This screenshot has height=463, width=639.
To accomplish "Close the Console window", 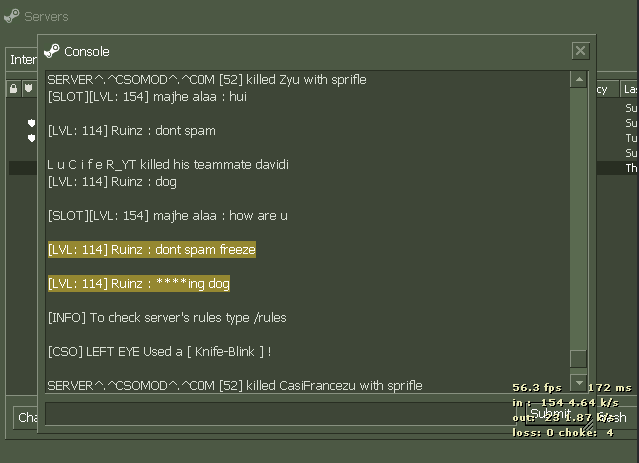I will tap(580, 51).
